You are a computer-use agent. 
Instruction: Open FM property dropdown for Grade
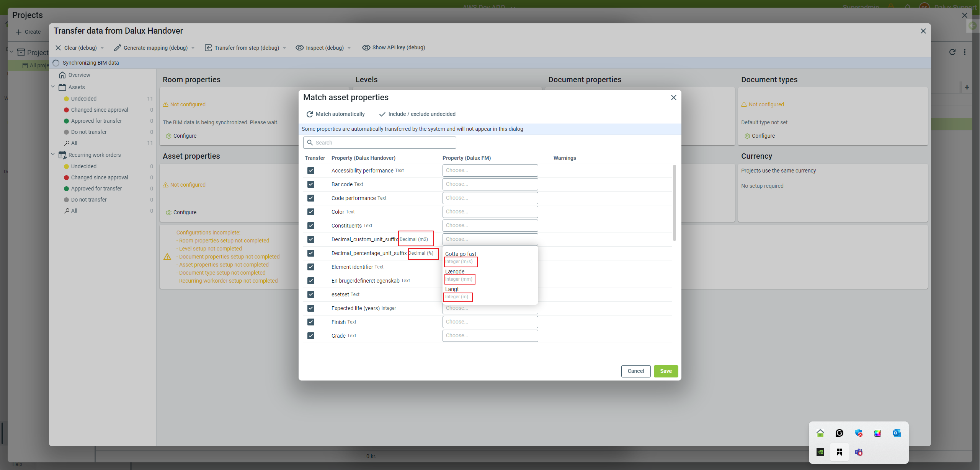(490, 336)
